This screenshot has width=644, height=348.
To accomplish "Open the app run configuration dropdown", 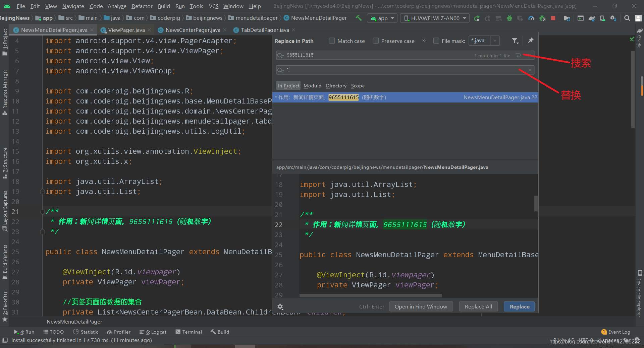I will tap(382, 18).
